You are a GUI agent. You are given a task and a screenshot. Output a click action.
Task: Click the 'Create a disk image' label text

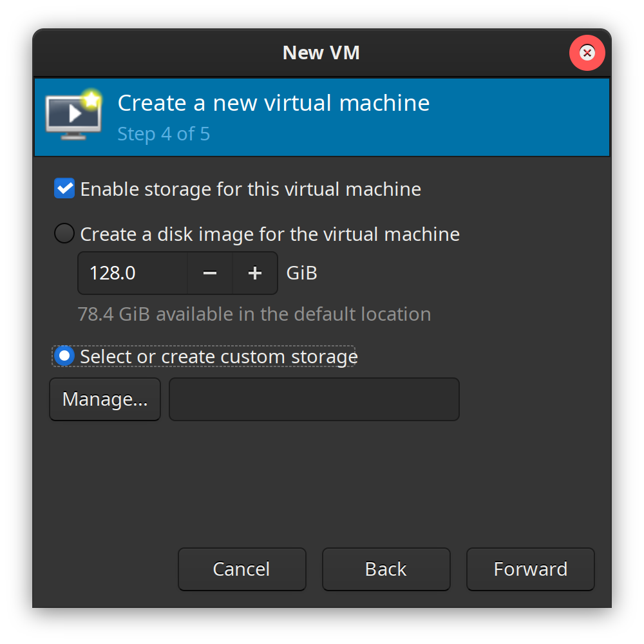(x=270, y=234)
